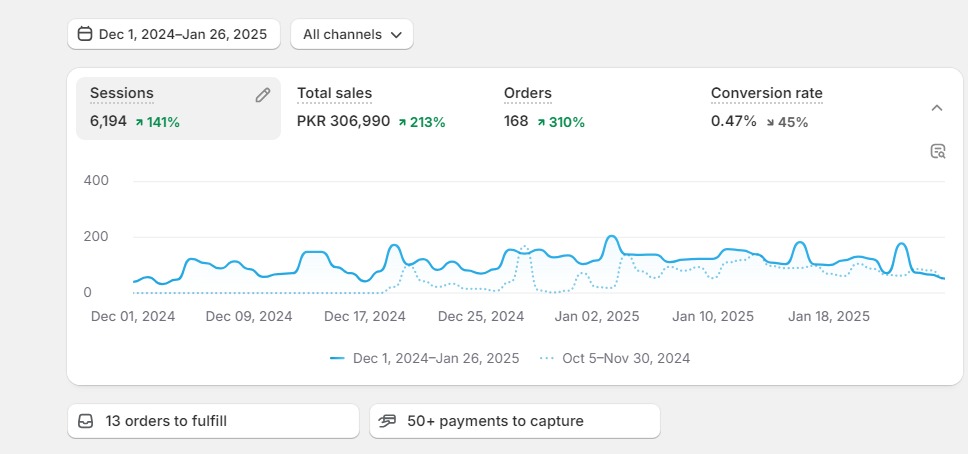Open the report view icon above chart
This screenshot has height=454, width=968.
pos(937,151)
